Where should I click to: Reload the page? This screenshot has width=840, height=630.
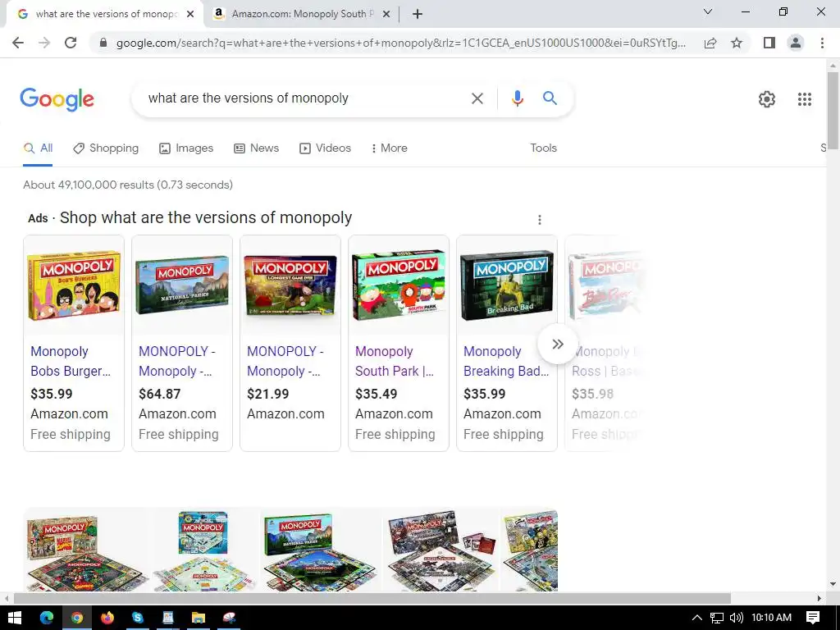[x=71, y=43]
